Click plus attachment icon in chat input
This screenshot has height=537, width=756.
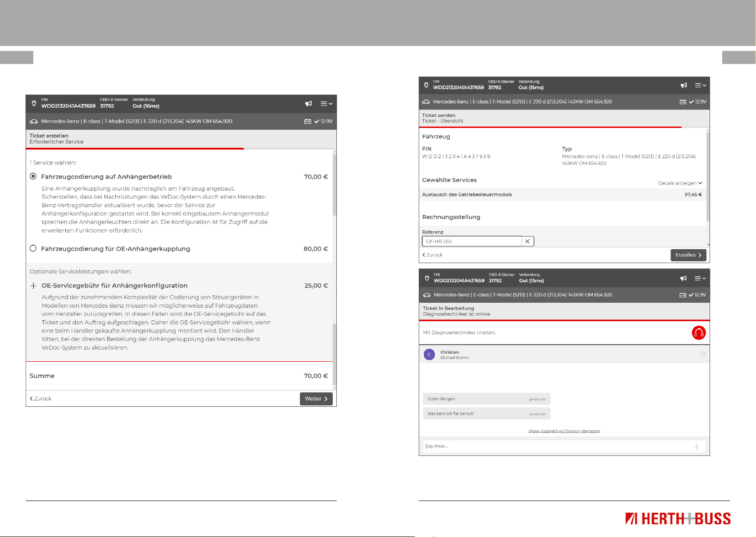point(697,446)
